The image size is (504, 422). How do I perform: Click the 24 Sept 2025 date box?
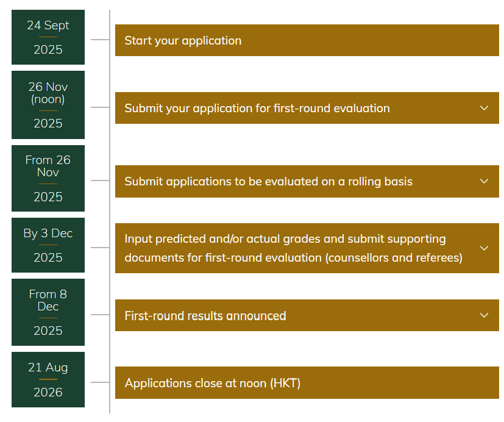pos(48,37)
